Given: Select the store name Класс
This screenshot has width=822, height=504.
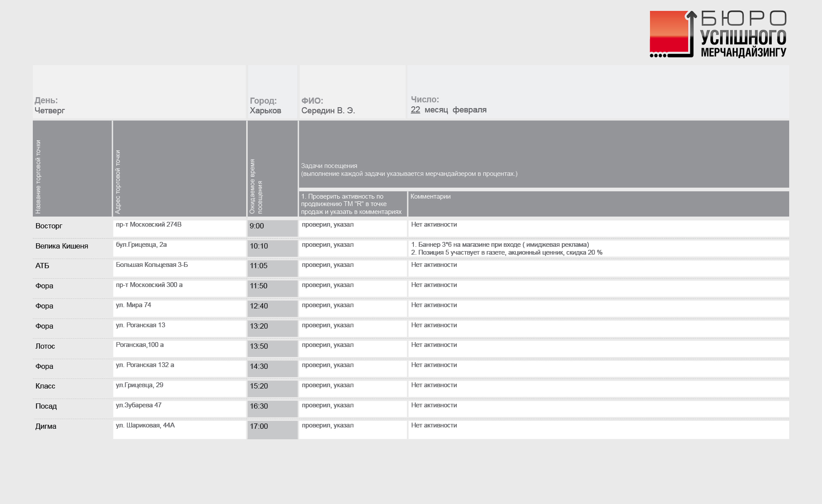Looking at the screenshot, I should 45,386.
